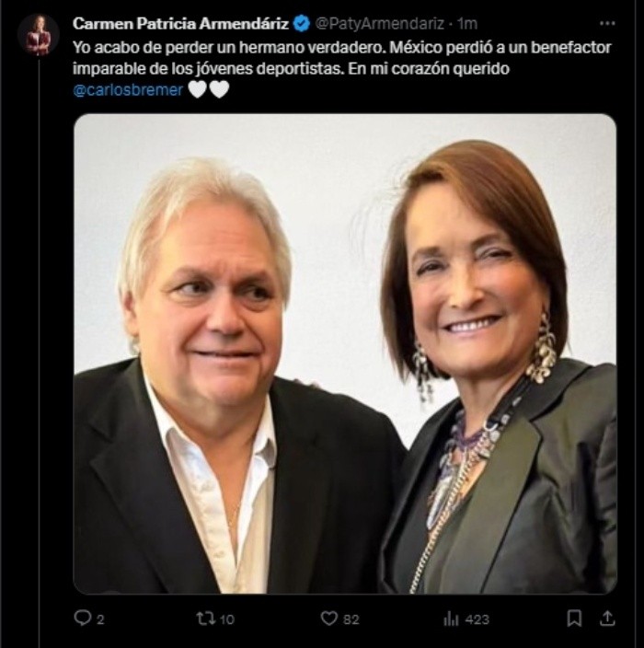Click the blue verified badge
The height and width of the screenshot is (648, 644).
click(301, 23)
